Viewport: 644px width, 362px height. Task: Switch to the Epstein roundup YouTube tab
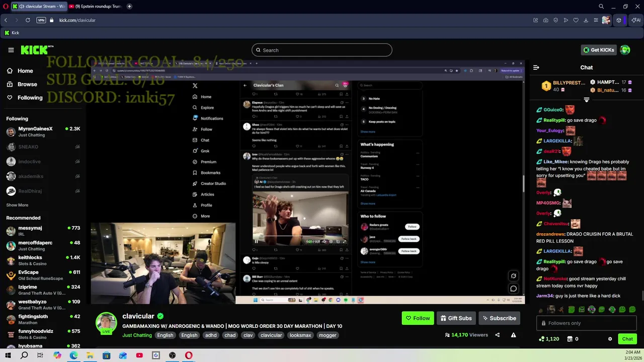pyautogui.click(x=96, y=7)
